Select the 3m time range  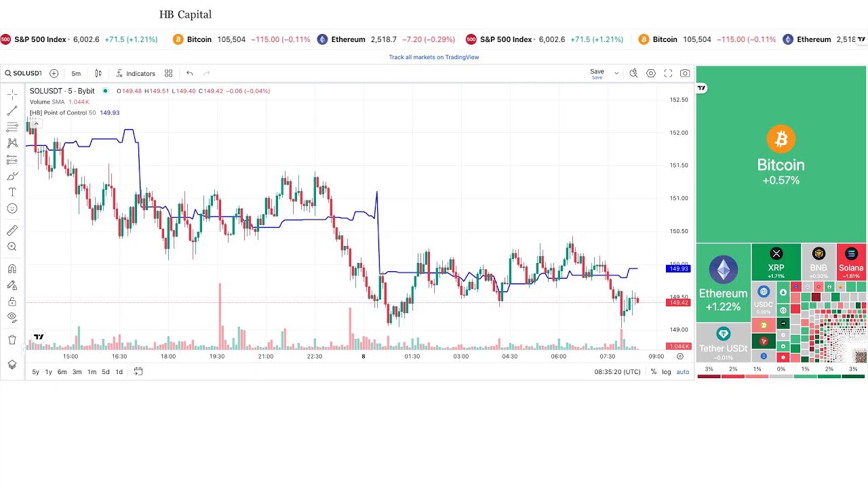tap(77, 371)
